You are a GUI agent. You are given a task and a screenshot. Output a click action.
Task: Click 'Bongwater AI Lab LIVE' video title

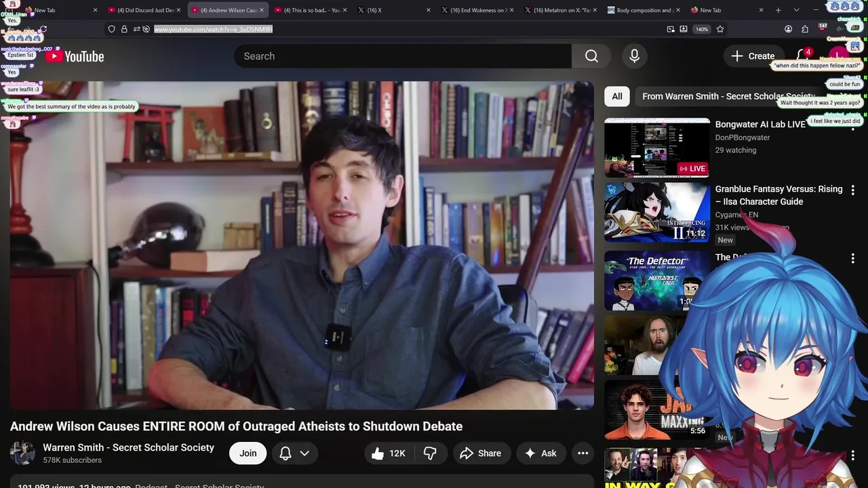pos(760,125)
